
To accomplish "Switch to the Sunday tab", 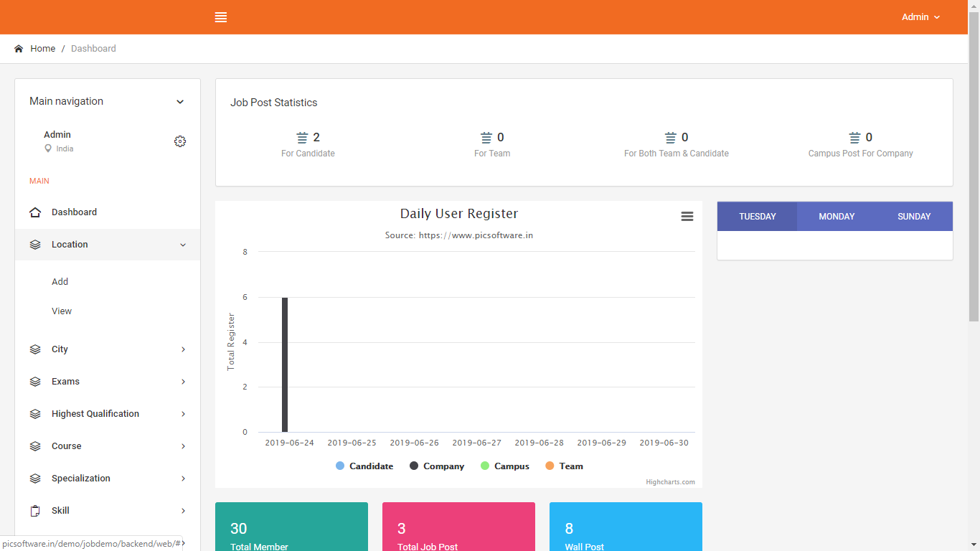I will [x=914, y=217].
